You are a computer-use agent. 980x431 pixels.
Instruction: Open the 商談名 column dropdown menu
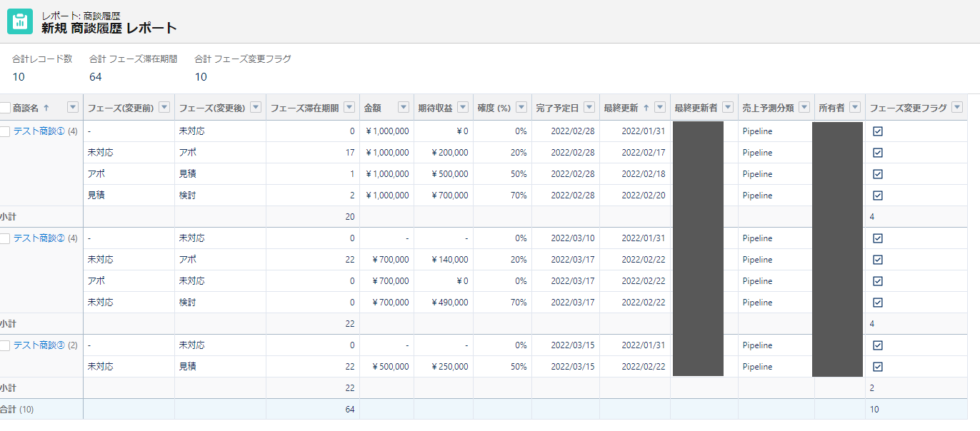[x=73, y=108]
